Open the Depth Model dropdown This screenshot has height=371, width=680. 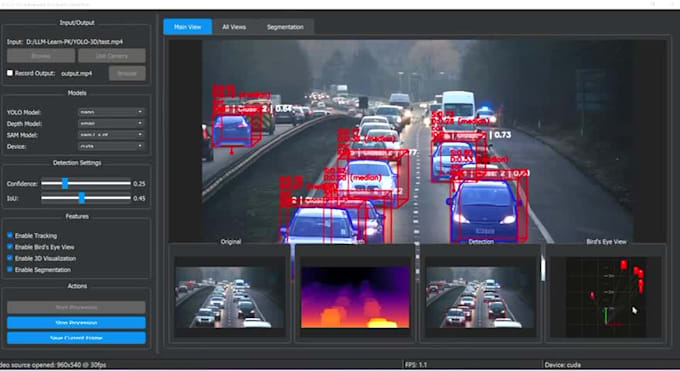[x=111, y=123]
